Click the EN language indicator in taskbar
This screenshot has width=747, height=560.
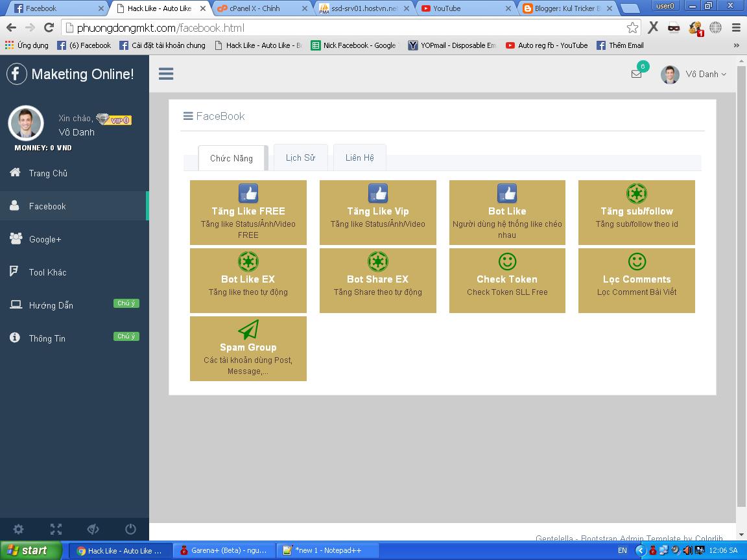(622, 550)
